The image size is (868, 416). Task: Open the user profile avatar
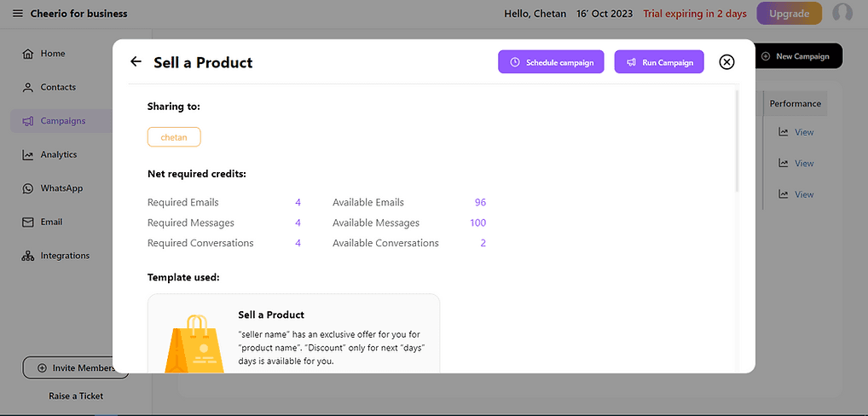pyautogui.click(x=842, y=14)
